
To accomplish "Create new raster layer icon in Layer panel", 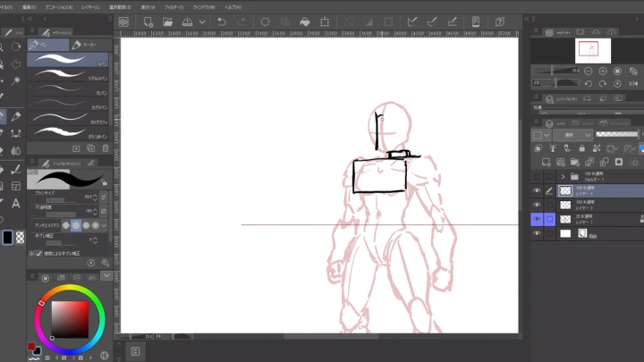I will click(546, 162).
